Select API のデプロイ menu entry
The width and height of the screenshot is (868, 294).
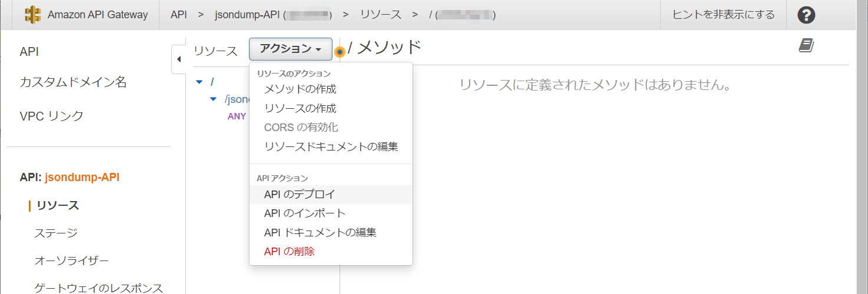(x=300, y=194)
